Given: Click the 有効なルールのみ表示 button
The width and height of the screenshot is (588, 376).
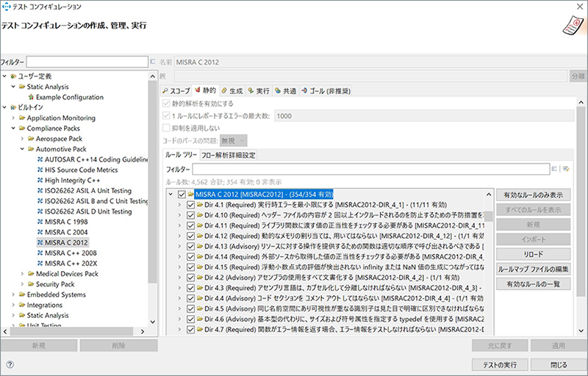Looking at the screenshot, I should tap(534, 195).
